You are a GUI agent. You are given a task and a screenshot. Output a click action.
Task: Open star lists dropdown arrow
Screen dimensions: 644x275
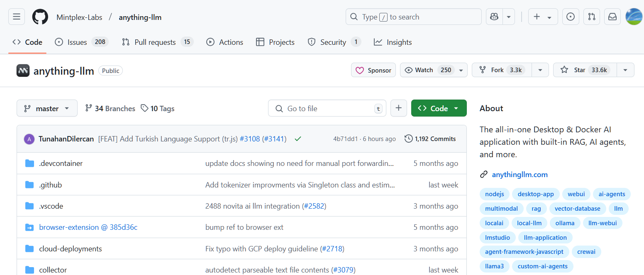(x=625, y=70)
